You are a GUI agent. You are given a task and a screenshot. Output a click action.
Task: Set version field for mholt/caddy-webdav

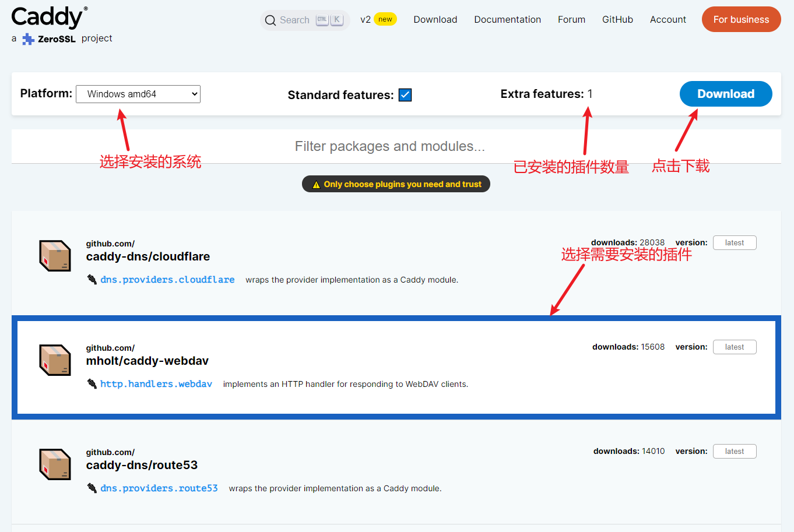click(x=734, y=347)
